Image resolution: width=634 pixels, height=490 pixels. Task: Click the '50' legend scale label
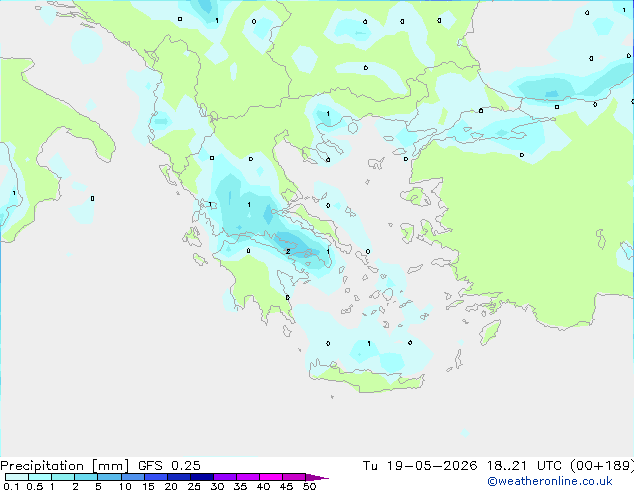(310, 486)
